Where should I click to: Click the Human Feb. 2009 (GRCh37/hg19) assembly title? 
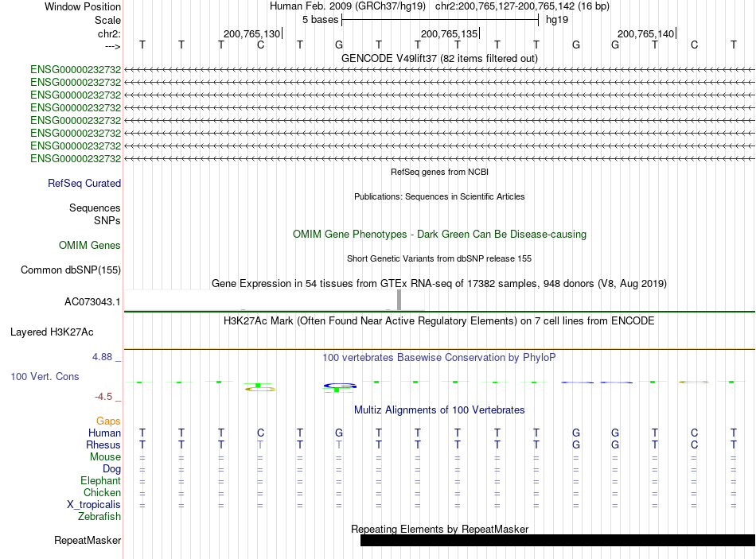347,6
